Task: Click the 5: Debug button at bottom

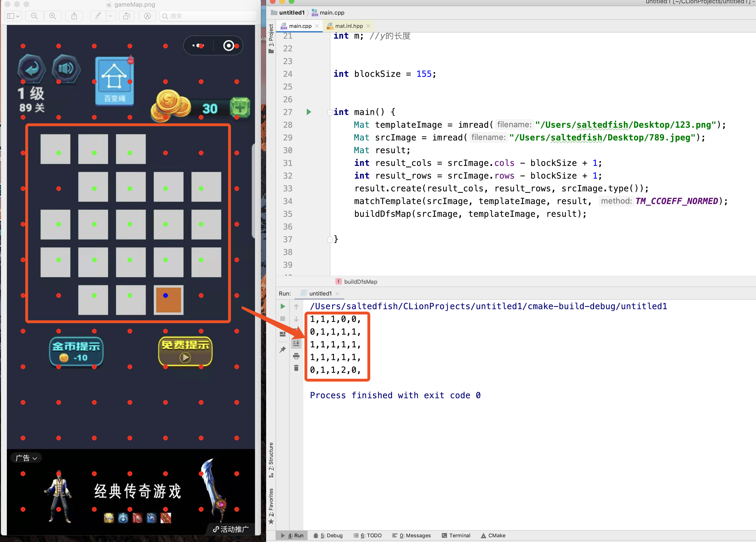Action: [328, 535]
